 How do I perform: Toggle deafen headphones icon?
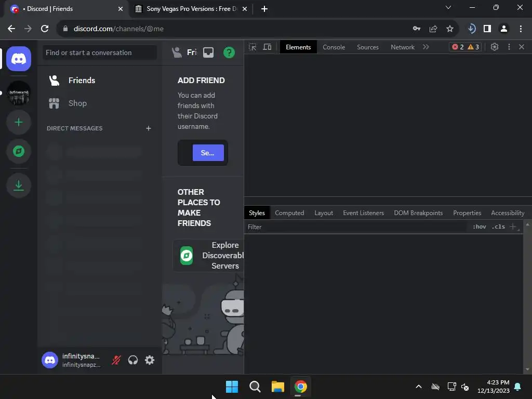[x=133, y=360]
